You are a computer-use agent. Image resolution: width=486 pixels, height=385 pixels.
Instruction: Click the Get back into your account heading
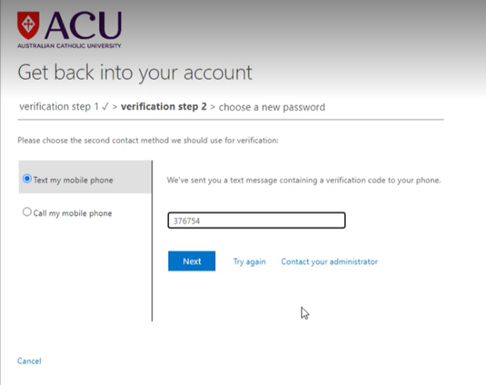[135, 73]
